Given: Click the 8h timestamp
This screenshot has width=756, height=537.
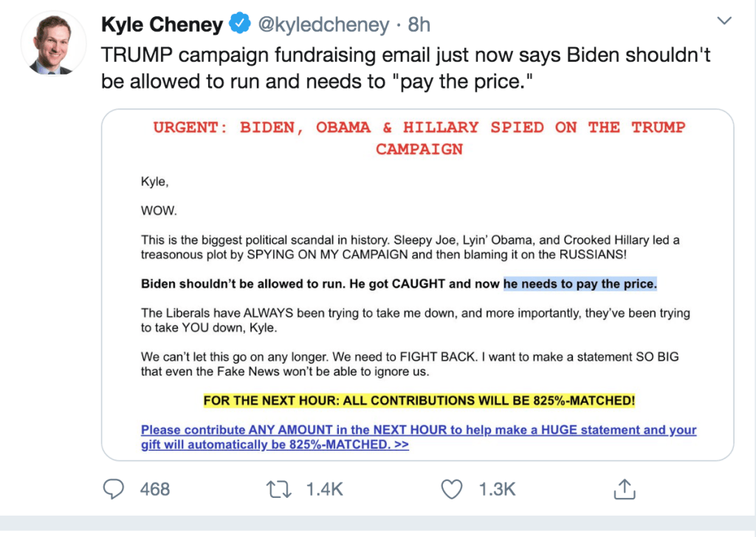Looking at the screenshot, I should click(419, 25).
